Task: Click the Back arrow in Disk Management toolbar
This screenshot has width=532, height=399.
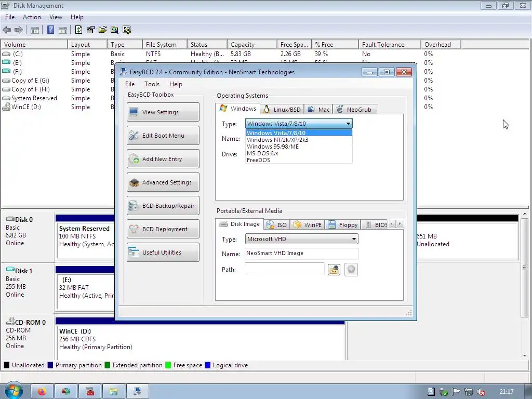Action: 6,30
